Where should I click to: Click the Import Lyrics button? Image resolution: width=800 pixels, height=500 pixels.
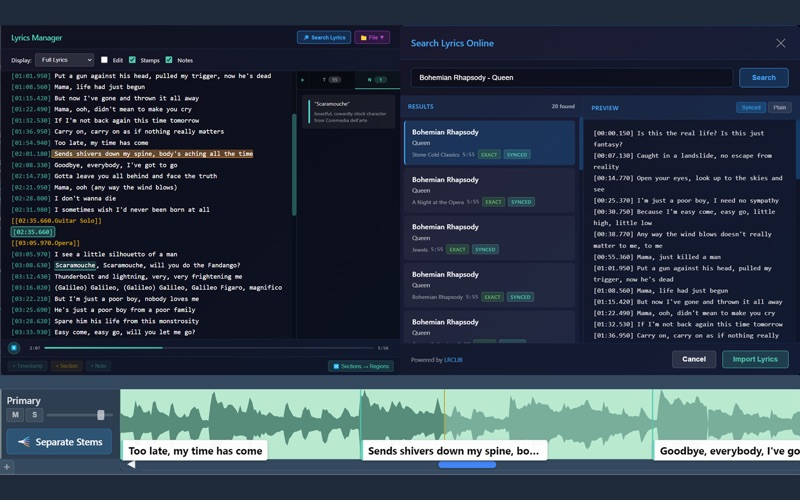coord(755,359)
